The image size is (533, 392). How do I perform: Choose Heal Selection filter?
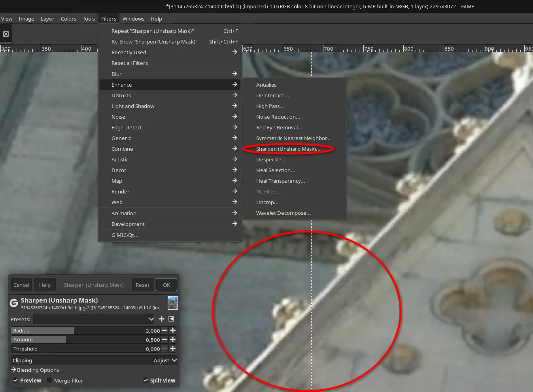[x=295, y=170]
